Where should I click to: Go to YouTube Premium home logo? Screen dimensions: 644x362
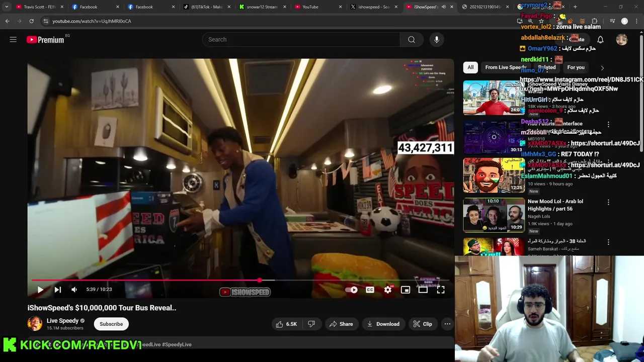45,40
